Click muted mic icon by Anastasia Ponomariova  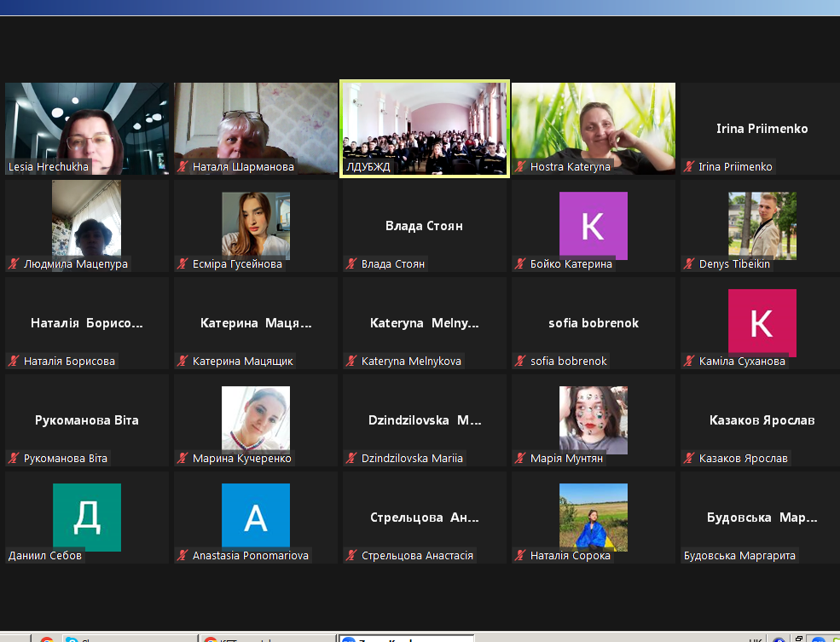pos(182,556)
